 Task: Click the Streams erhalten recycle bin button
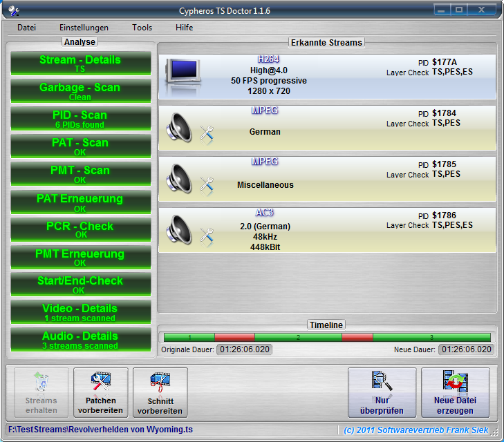coord(41,392)
